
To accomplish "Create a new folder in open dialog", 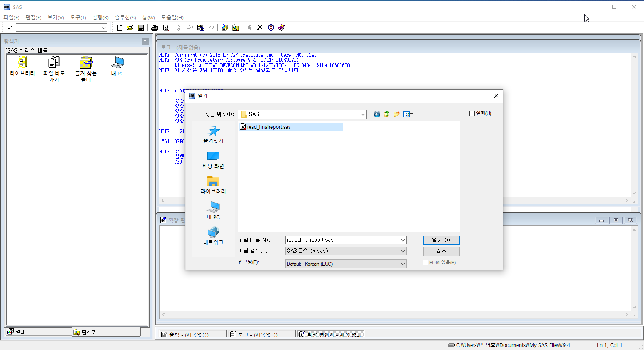I will 396,114.
